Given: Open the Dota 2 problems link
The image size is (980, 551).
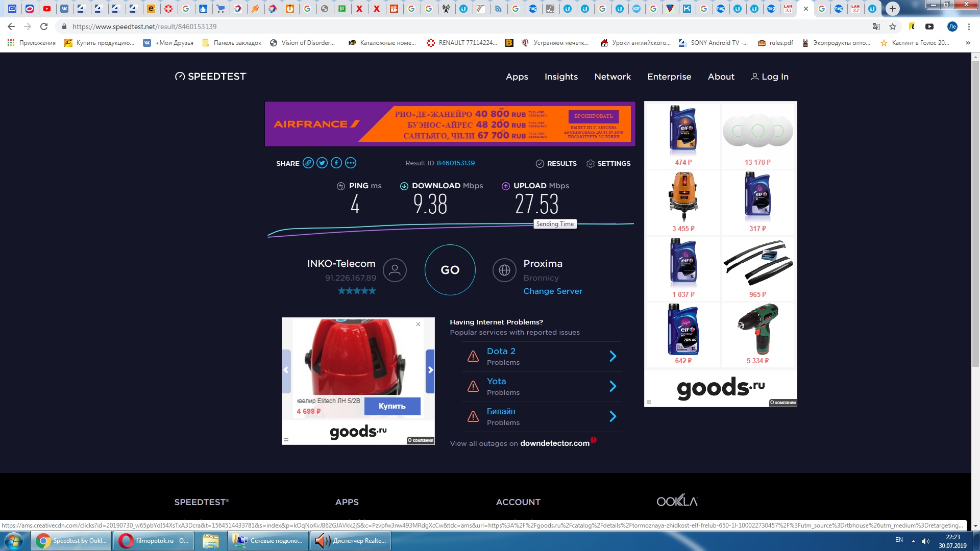Looking at the screenshot, I should click(x=501, y=351).
